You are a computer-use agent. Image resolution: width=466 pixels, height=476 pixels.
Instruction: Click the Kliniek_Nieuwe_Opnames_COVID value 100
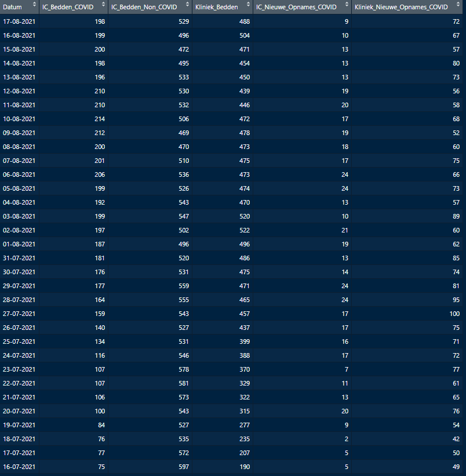[455, 314]
